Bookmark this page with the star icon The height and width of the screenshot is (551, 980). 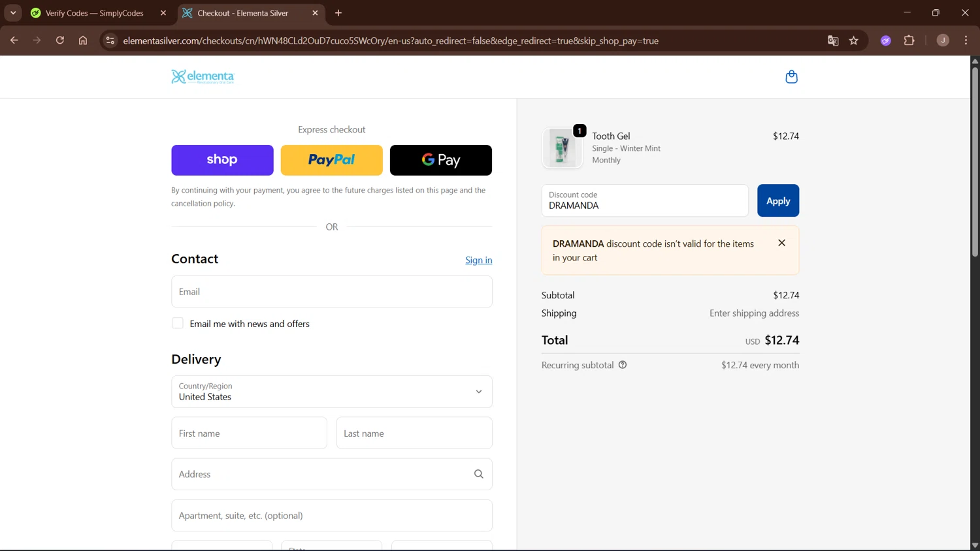point(853,40)
